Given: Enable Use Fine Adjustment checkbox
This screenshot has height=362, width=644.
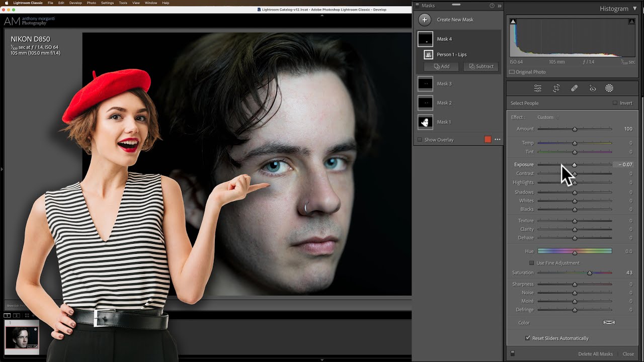Looking at the screenshot, I should (x=531, y=263).
